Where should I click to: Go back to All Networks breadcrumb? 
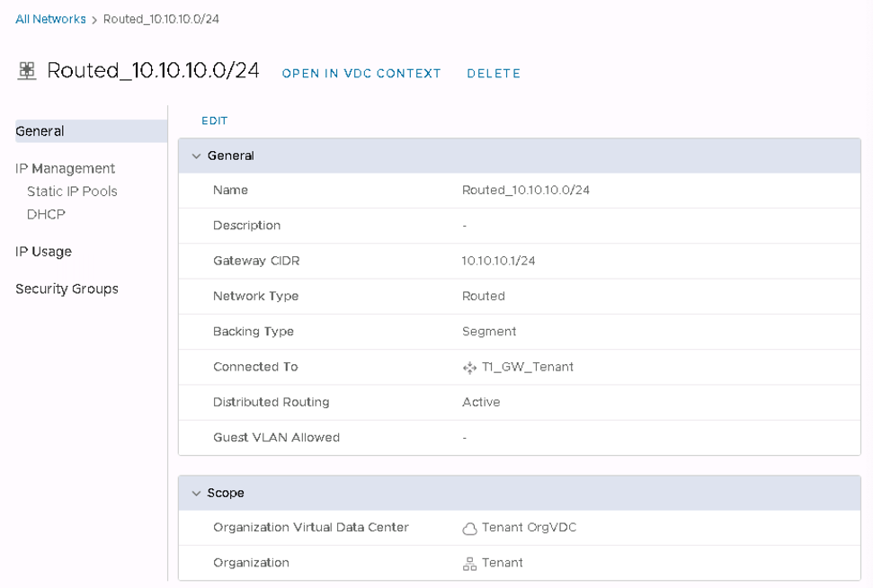click(x=50, y=19)
